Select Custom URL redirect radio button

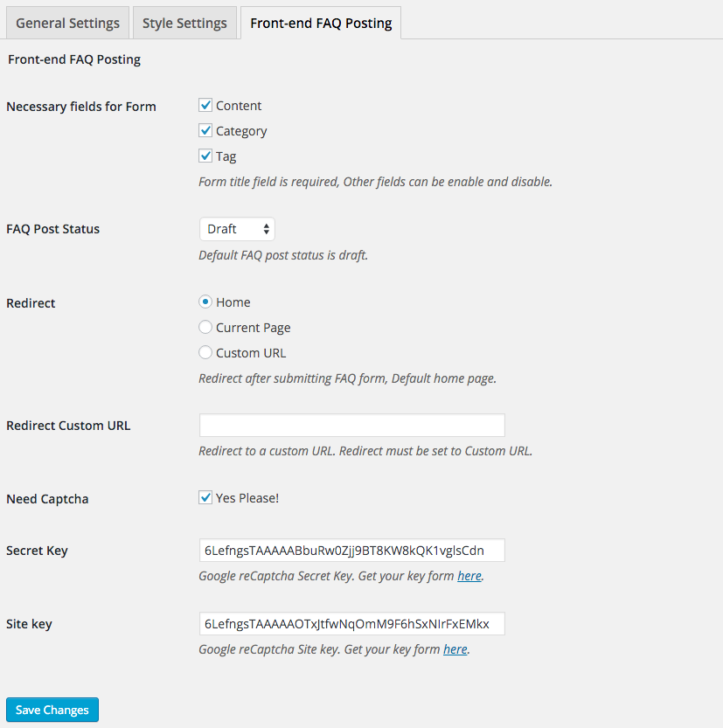205,353
